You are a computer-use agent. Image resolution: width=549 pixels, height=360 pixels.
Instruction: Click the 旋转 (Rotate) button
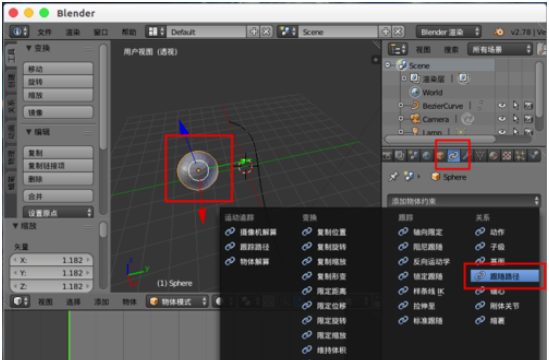coord(58,82)
